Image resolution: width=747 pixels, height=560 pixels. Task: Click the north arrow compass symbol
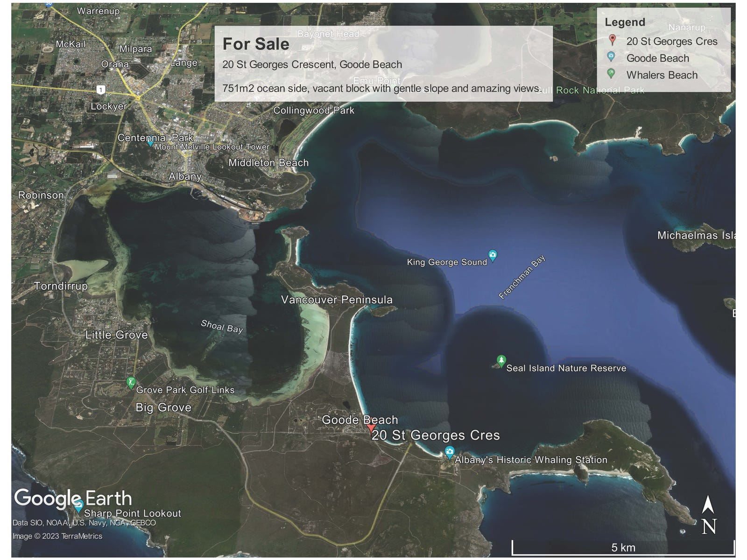click(x=709, y=515)
